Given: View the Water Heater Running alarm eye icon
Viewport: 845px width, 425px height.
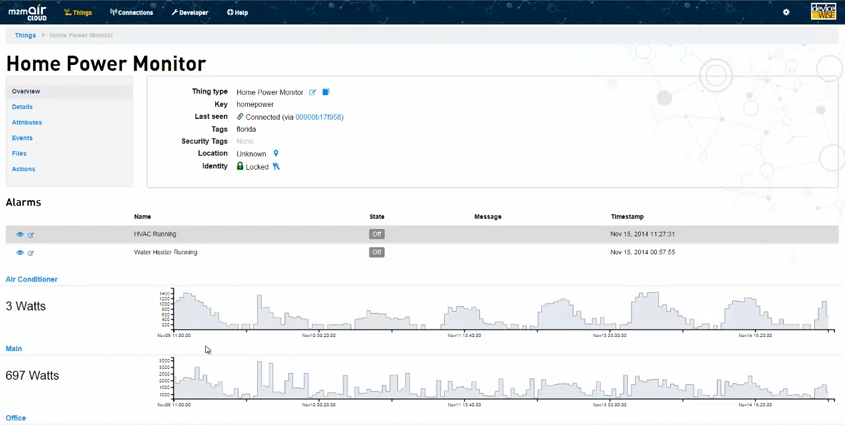Looking at the screenshot, I should pyautogui.click(x=19, y=253).
